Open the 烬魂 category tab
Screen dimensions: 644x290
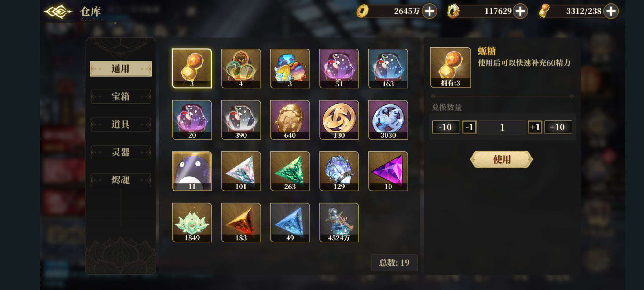pos(121,180)
